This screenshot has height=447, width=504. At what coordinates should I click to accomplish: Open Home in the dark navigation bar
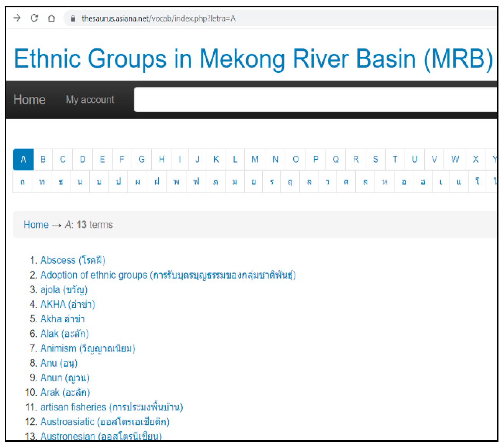29,100
